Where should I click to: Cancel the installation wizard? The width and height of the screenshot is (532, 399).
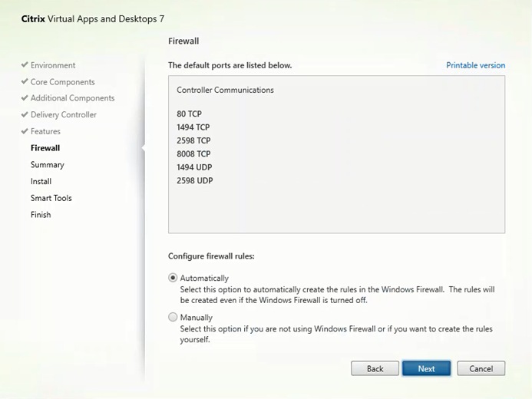pos(481,368)
